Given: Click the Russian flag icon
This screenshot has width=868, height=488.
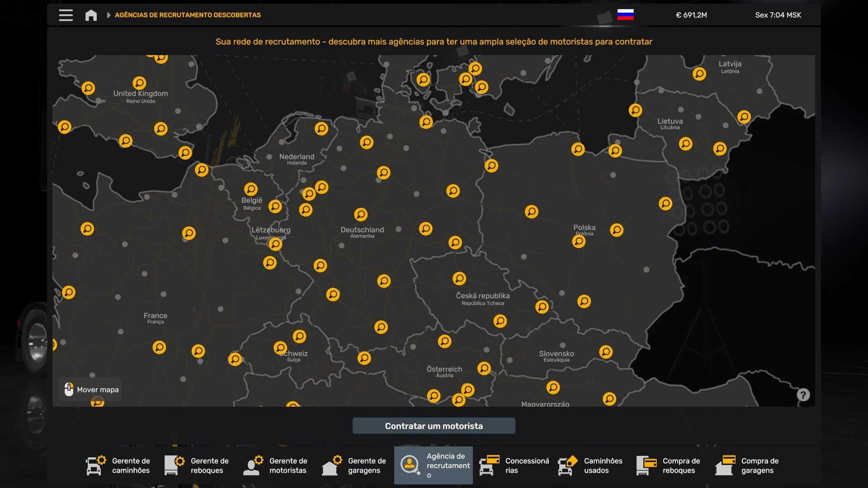Looking at the screenshot, I should (x=625, y=15).
